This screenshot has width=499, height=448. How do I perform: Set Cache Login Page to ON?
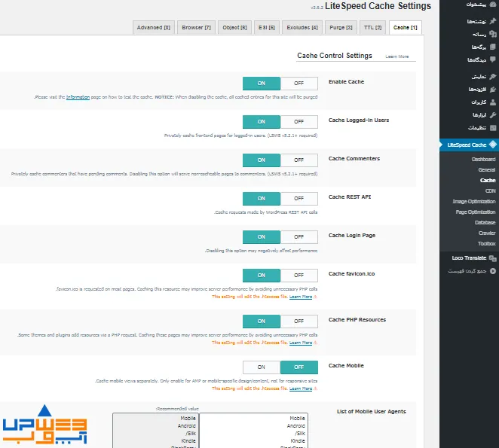(x=262, y=237)
